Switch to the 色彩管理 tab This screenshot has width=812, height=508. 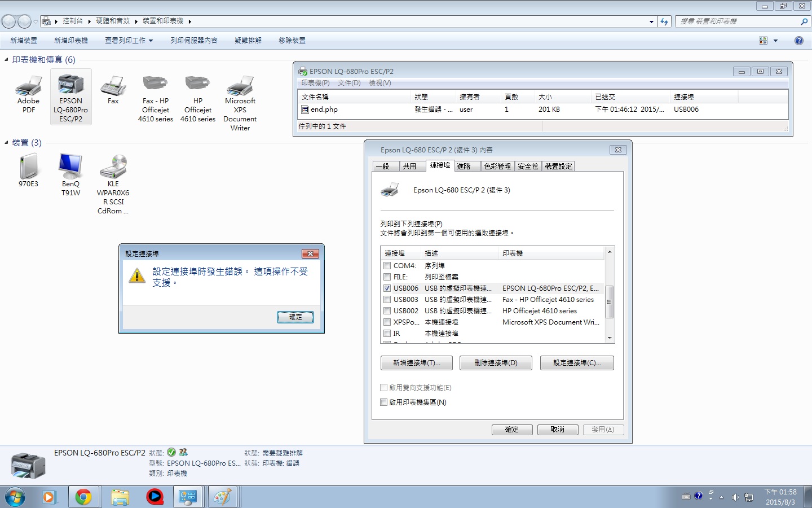click(497, 166)
